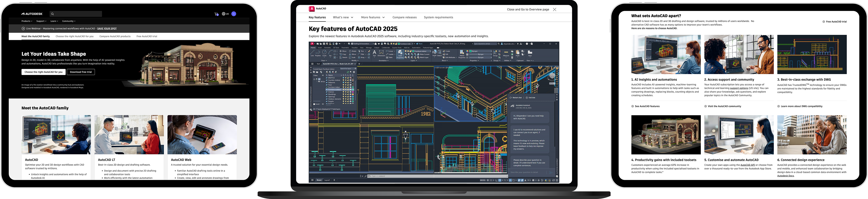
Task: Open the Annotate ribbon tab
Action: coord(328,48)
